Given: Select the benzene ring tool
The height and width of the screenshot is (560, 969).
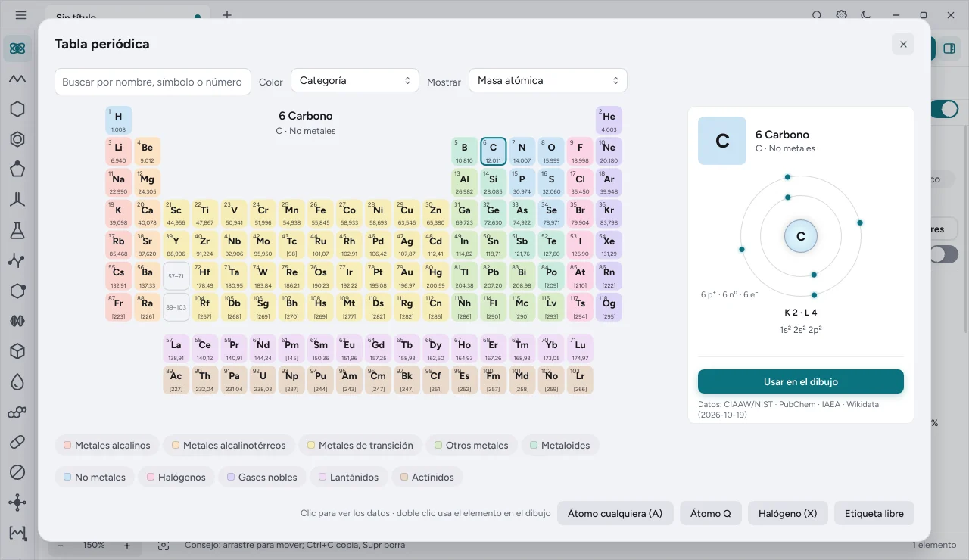Looking at the screenshot, I should coord(17,139).
